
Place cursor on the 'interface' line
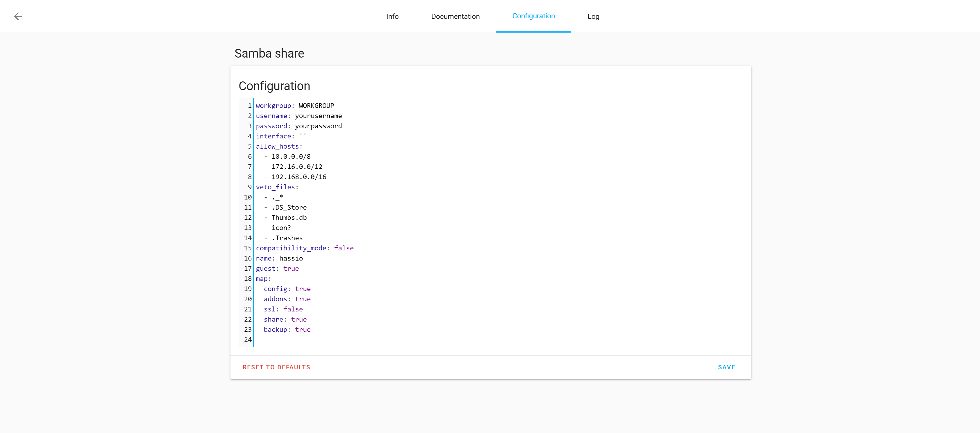tap(281, 136)
